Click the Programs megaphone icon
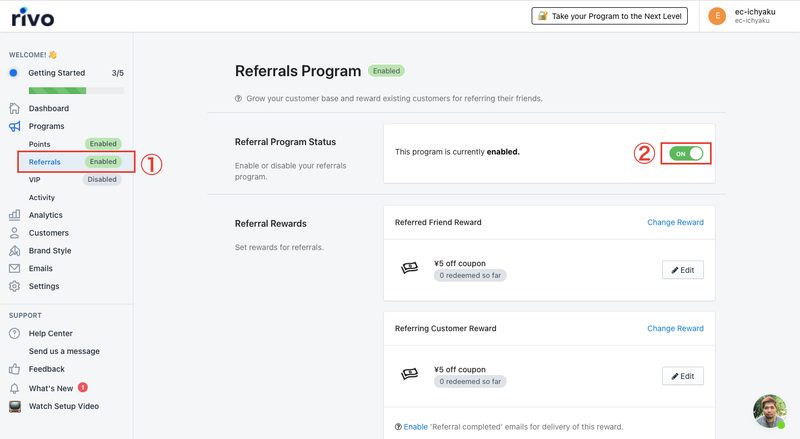800x439 pixels. [14, 126]
